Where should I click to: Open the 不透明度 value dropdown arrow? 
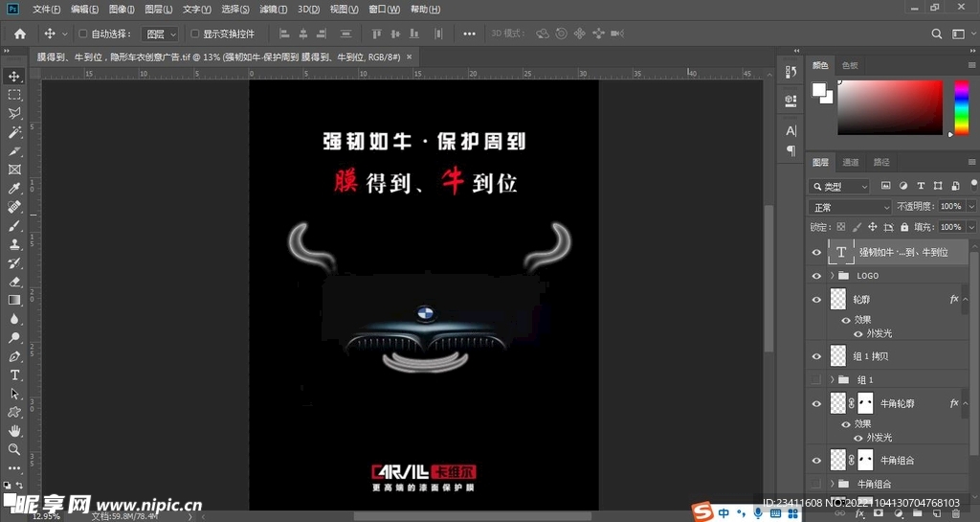(x=971, y=206)
